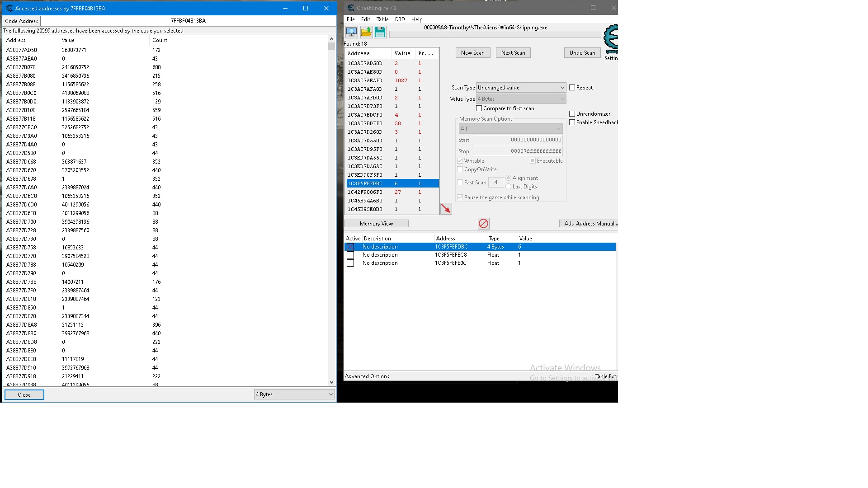Enable the Repeat checkbox
The width and height of the screenshot is (868, 488).
572,88
